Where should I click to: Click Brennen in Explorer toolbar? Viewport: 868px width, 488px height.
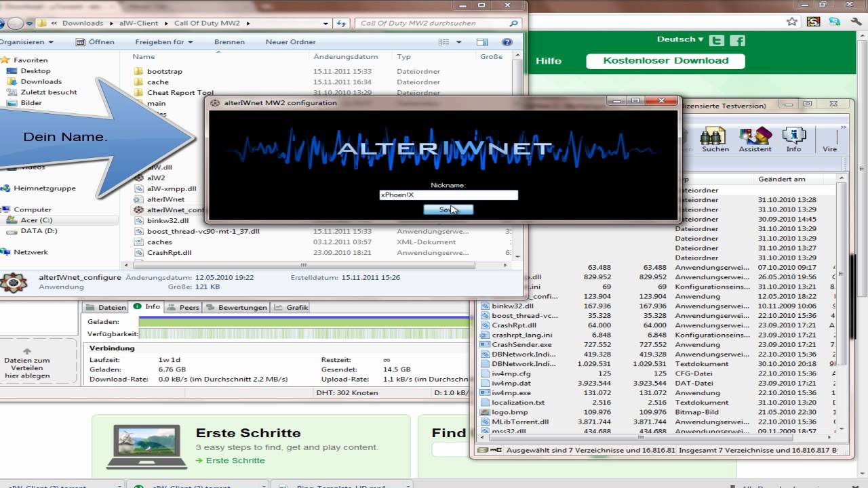(x=229, y=41)
